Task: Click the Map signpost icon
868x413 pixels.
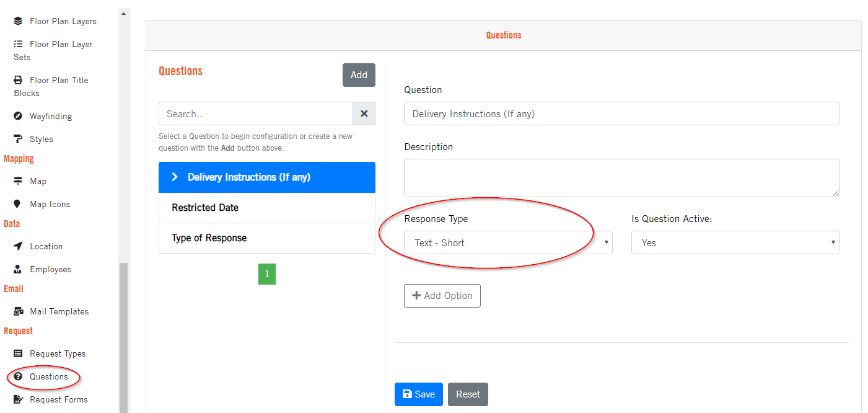Action: click(x=18, y=181)
